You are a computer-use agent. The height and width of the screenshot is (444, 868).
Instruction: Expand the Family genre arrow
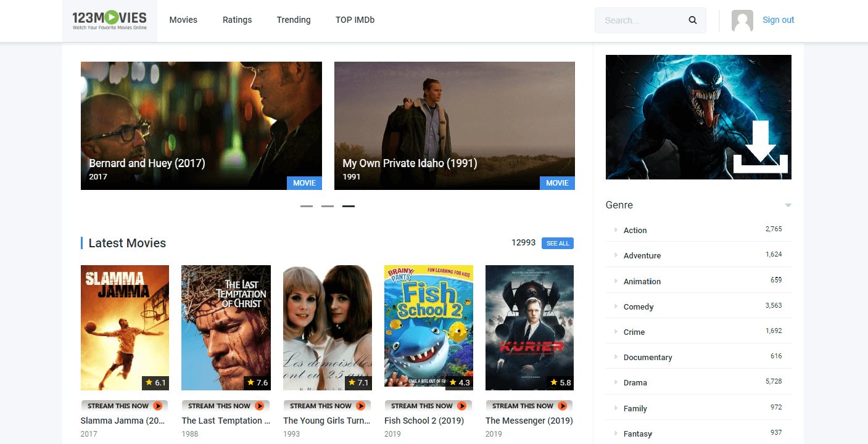(x=616, y=408)
